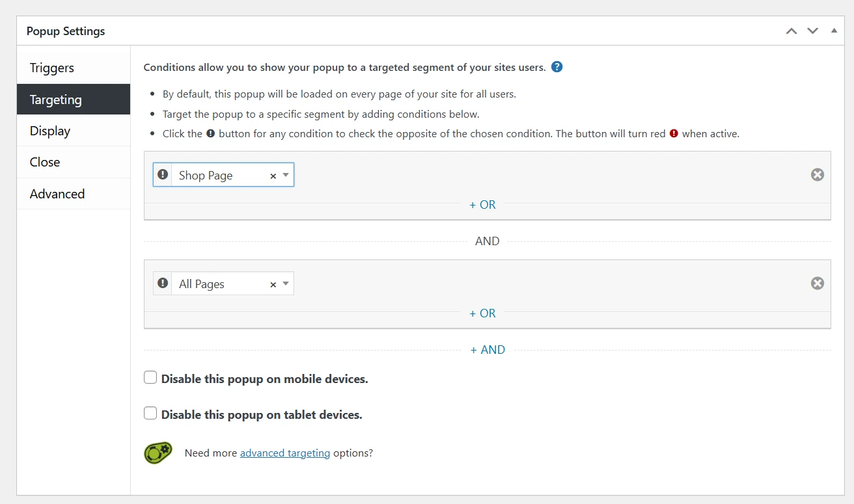Click the Popup Settings title

coord(66,31)
